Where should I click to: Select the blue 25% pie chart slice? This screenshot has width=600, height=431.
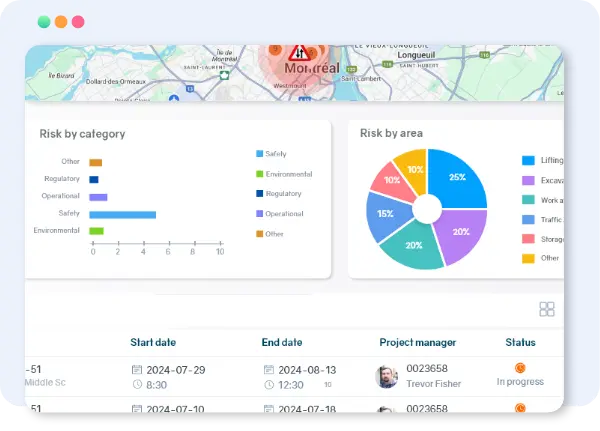[456, 177]
